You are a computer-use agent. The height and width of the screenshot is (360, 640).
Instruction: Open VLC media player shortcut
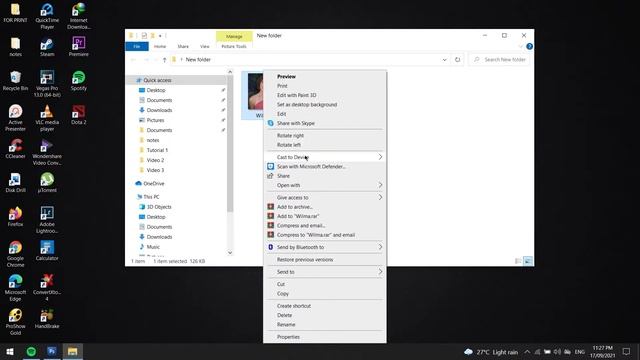pos(47,118)
